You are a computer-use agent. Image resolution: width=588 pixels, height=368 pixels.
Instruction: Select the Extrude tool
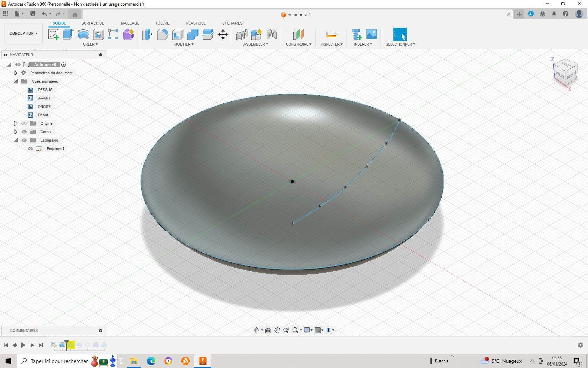point(68,34)
